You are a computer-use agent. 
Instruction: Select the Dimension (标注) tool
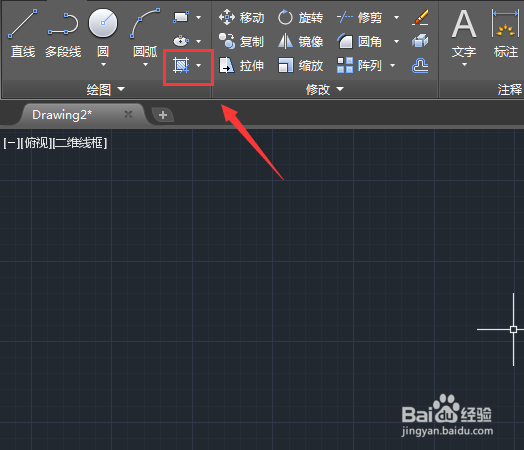[505, 33]
